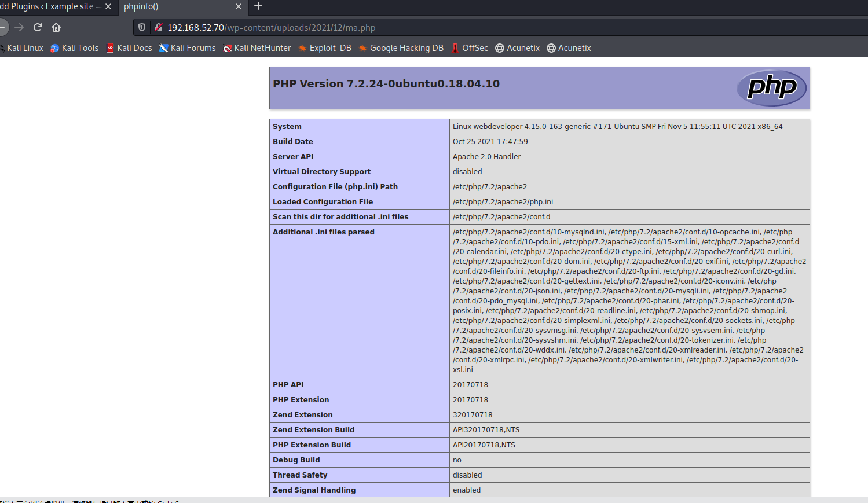This screenshot has height=503, width=868.
Task: Select the Server API label
Action: point(293,157)
